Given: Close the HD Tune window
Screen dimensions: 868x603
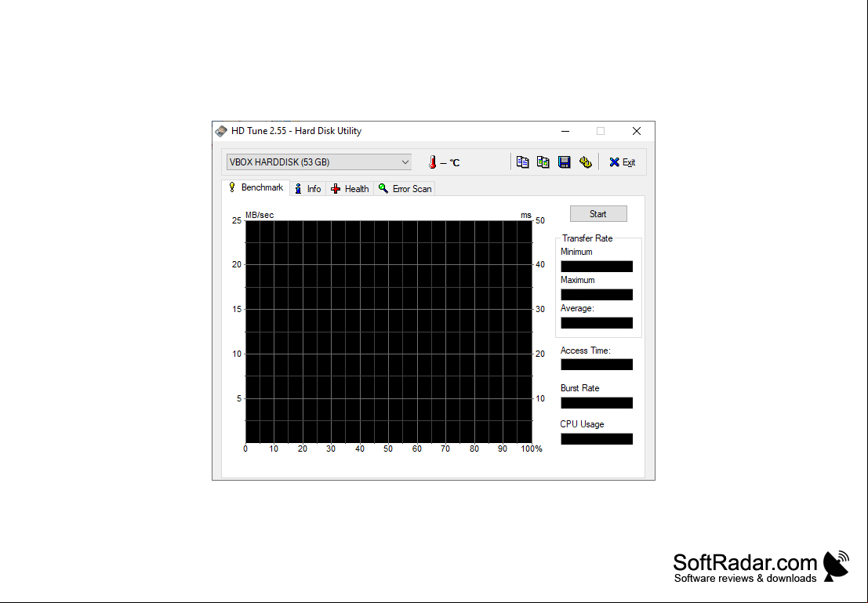Looking at the screenshot, I should click(637, 131).
